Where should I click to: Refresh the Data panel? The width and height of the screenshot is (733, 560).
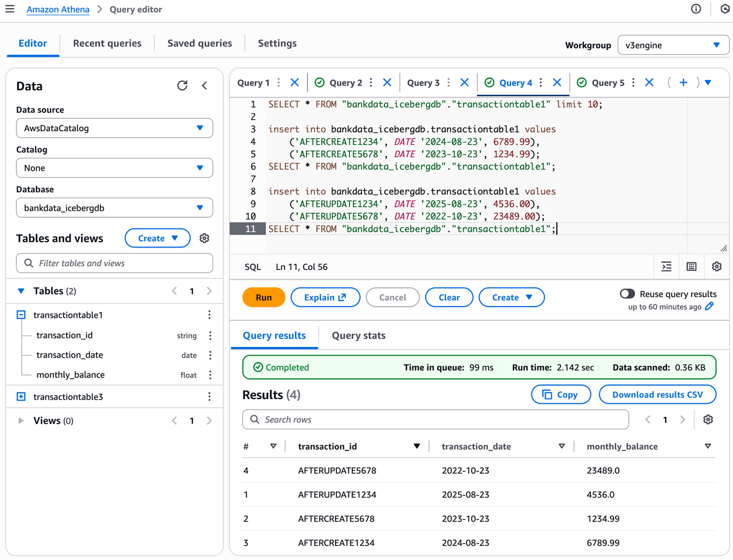182,86
